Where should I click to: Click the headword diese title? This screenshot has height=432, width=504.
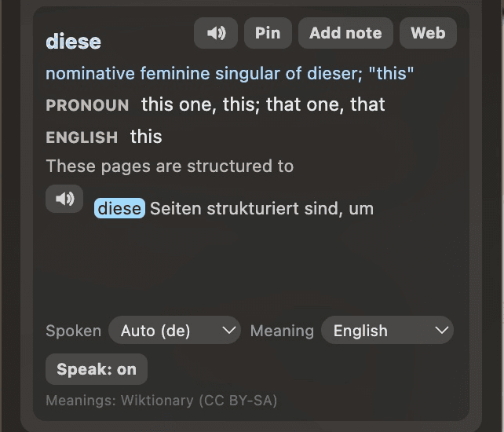coord(73,42)
